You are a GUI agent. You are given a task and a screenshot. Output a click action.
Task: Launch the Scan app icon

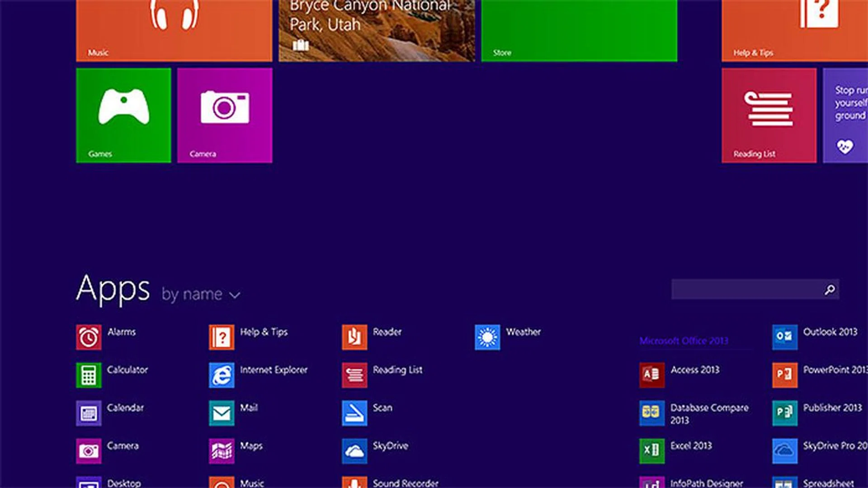click(354, 413)
